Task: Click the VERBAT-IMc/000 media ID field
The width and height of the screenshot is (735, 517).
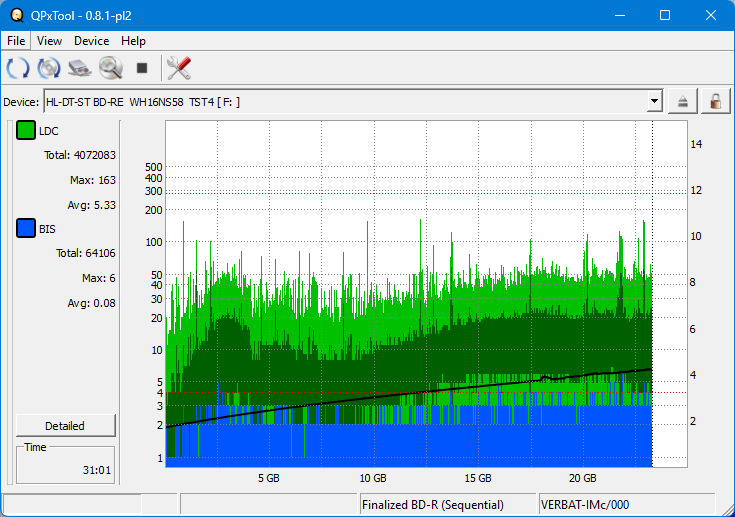Action: point(626,505)
